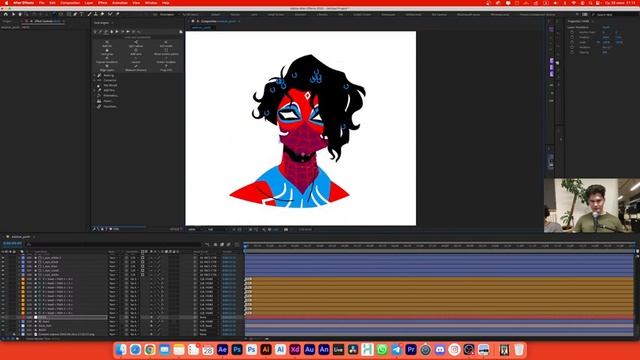
Task: Open After Effects from the dock
Action: coord(222,349)
